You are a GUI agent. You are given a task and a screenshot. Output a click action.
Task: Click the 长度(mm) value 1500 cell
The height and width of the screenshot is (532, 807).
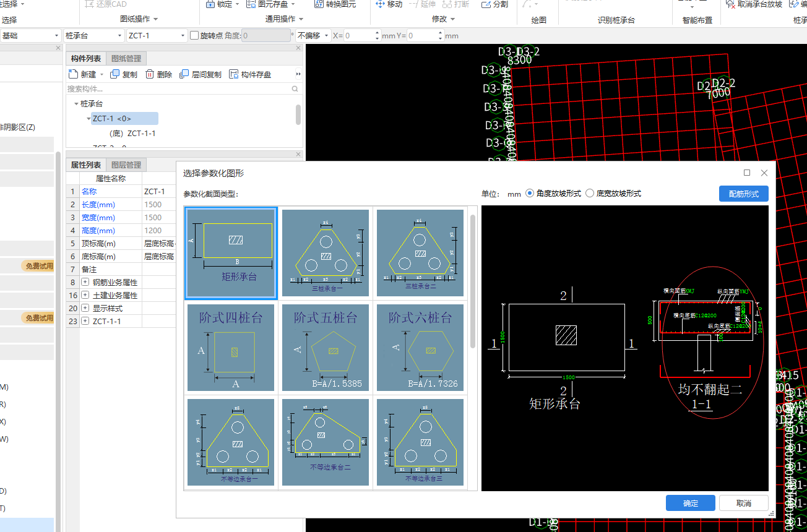coord(159,205)
